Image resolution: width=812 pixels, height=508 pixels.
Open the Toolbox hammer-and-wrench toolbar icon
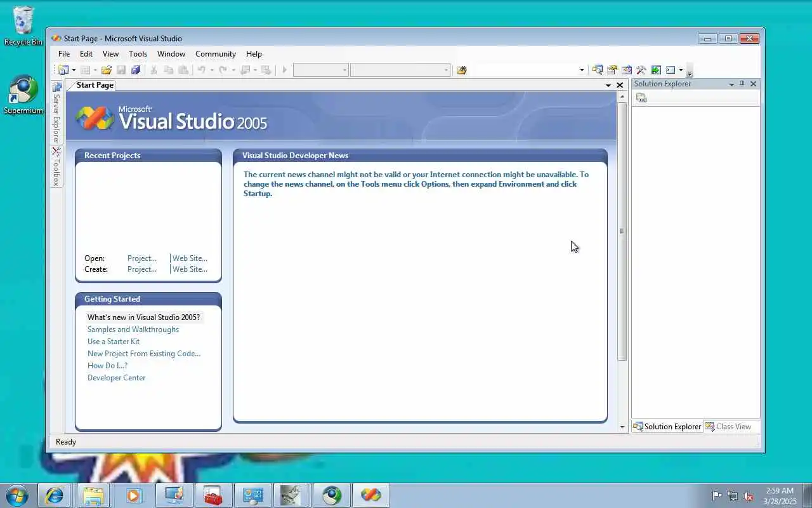pos(641,70)
